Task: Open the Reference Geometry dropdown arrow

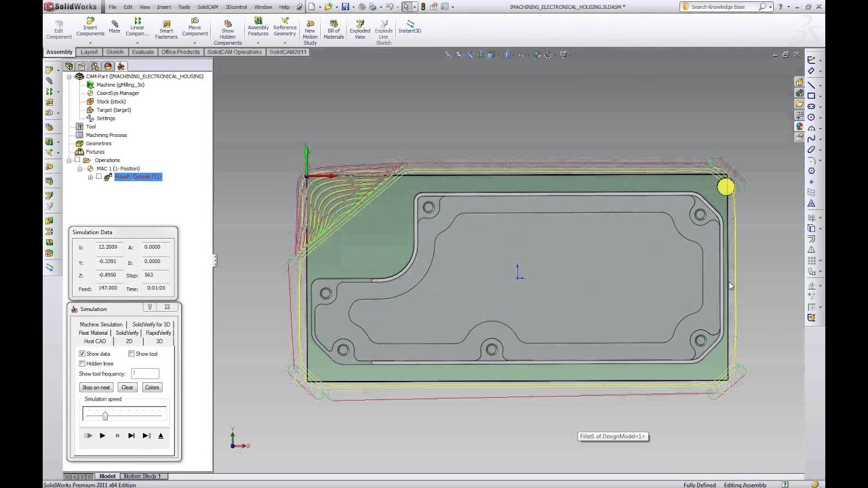Action: pyautogui.click(x=285, y=42)
